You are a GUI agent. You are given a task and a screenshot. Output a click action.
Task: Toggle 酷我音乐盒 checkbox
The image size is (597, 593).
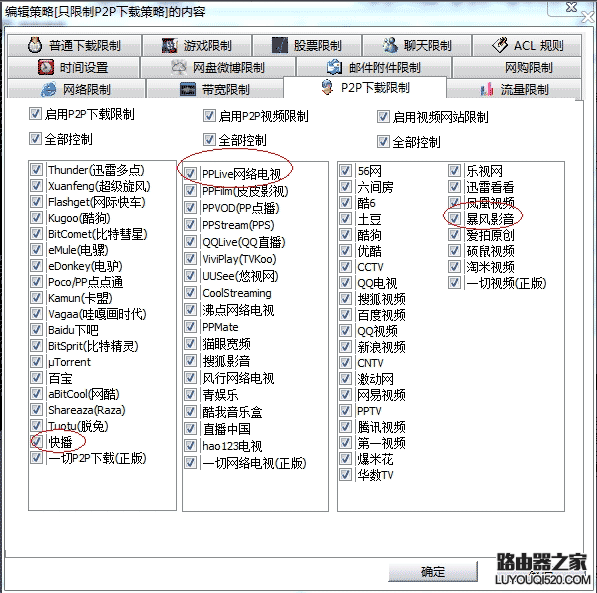[x=190, y=412]
